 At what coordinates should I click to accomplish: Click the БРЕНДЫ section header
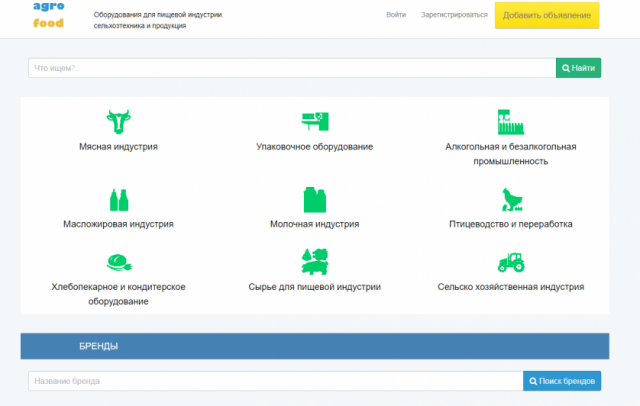[315, 346]
